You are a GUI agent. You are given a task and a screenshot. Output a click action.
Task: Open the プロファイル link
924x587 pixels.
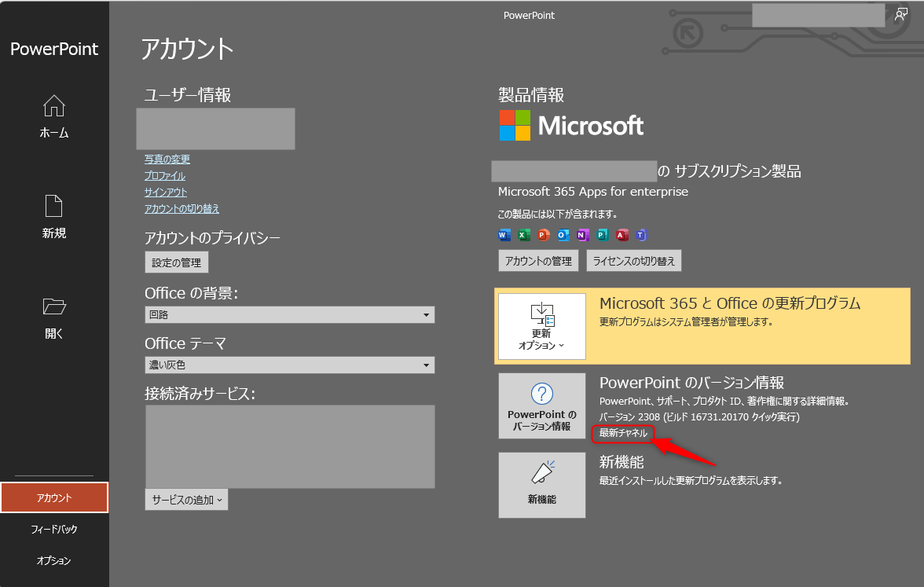coord(165,176)
